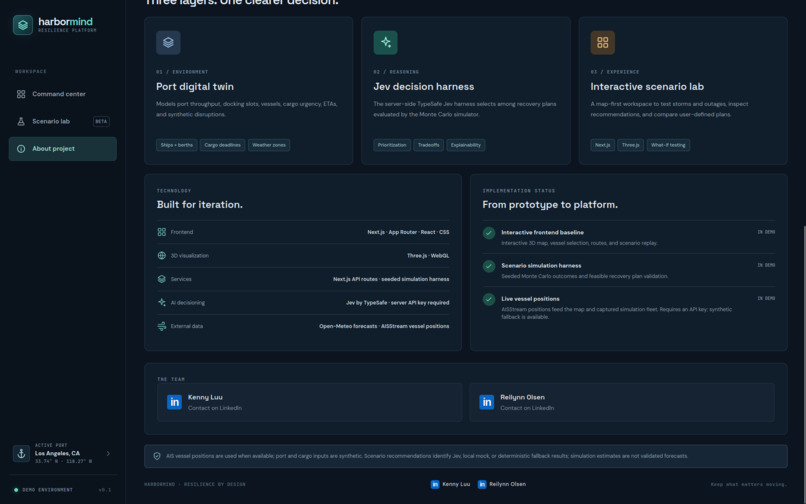Screen dimensions: 806x504
Task: Select About project sidebar item
Action: 63,149
